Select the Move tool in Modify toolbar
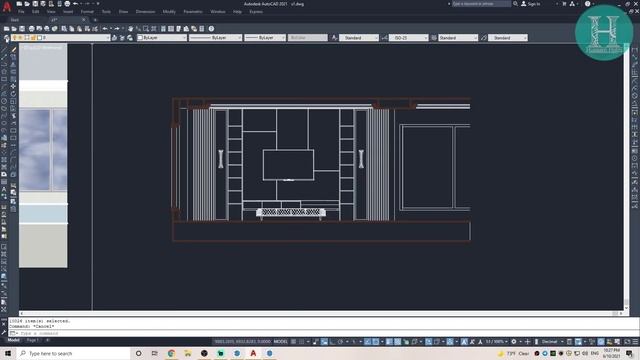 [x=13, y=86]
